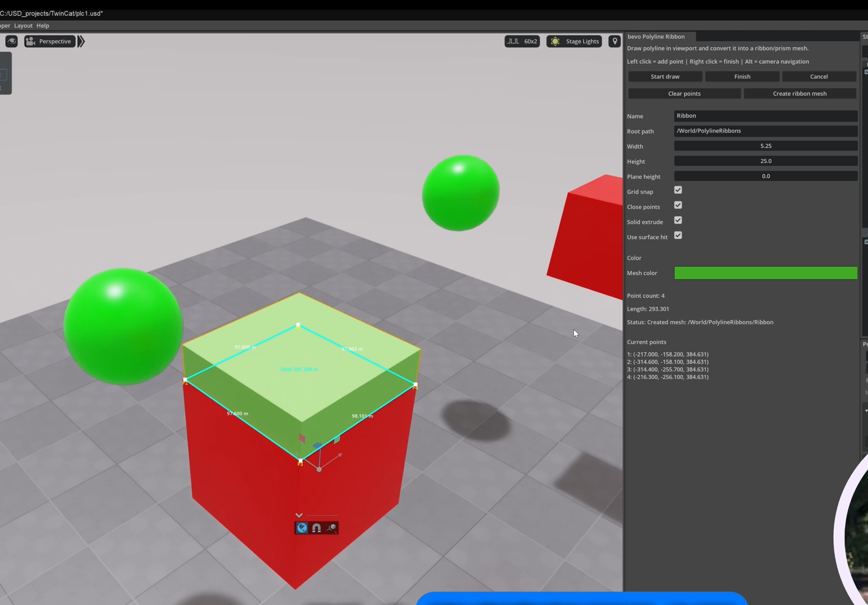Viewport: 868px width, 605px height.
Task: Open the green Mesh color swatch
Action: pos(766,273)
